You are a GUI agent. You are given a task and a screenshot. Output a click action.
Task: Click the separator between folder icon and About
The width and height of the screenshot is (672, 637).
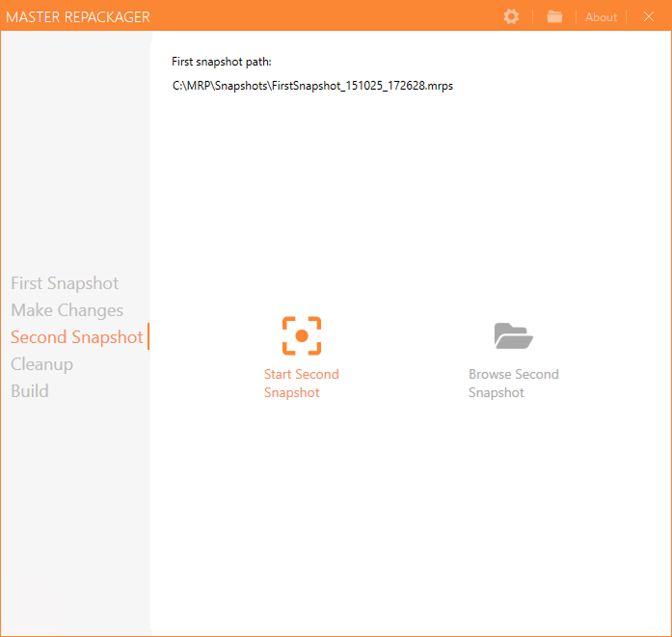576,17
